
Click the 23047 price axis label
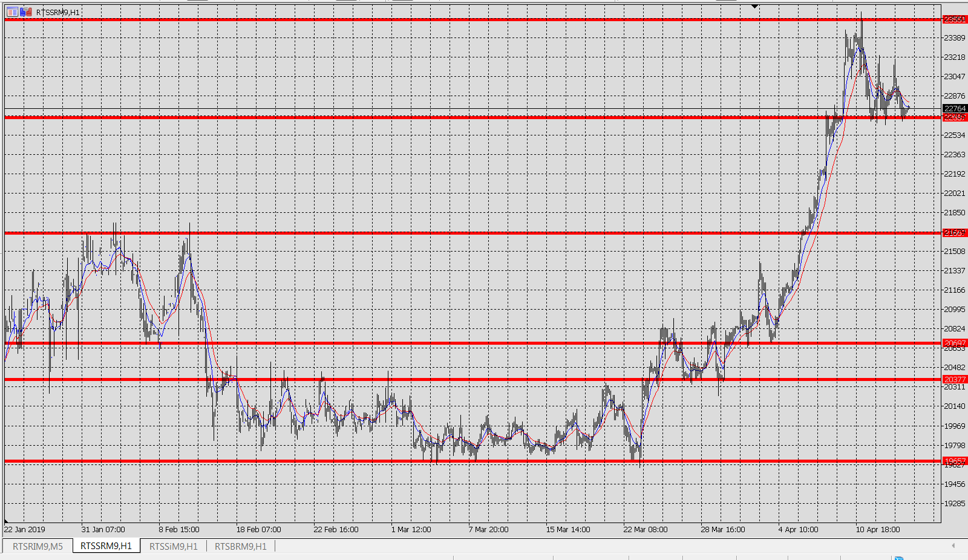(955, 77)
